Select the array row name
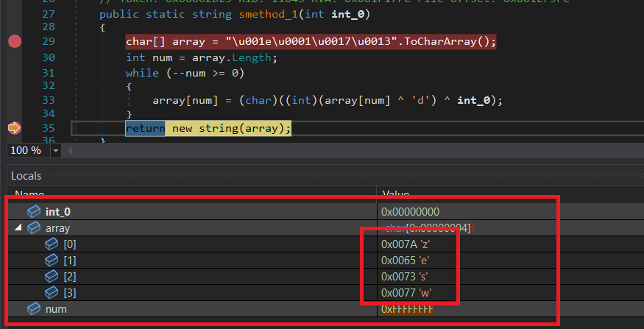The height and width of the screenshot is (329, 644). coord(57,228)
